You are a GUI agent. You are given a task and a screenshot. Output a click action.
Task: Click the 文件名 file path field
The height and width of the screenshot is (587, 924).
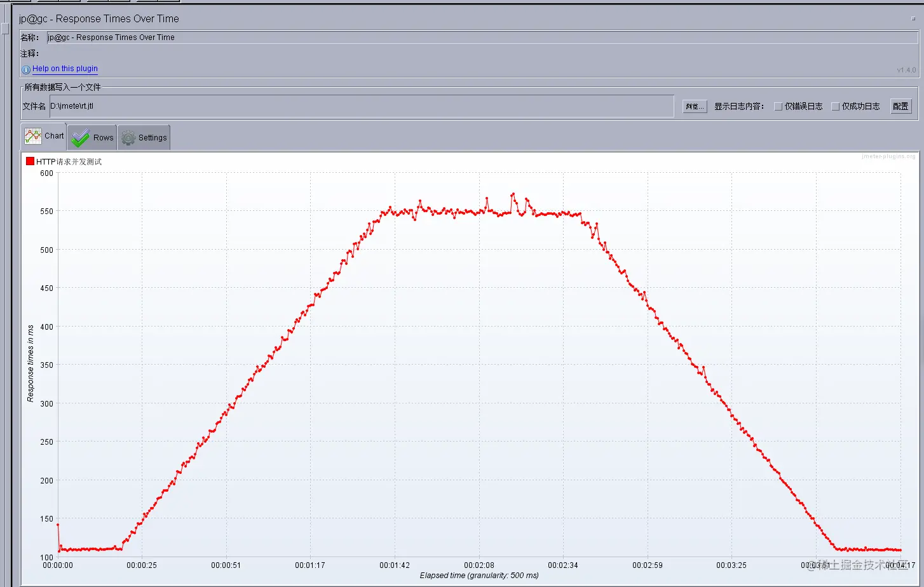click(x=362, y=106)
